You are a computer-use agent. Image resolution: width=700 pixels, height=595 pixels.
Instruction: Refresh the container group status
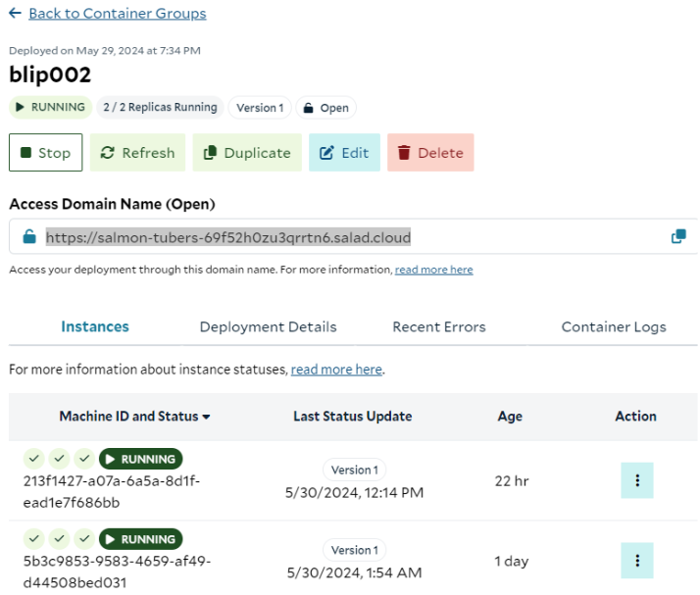[137, 152]
